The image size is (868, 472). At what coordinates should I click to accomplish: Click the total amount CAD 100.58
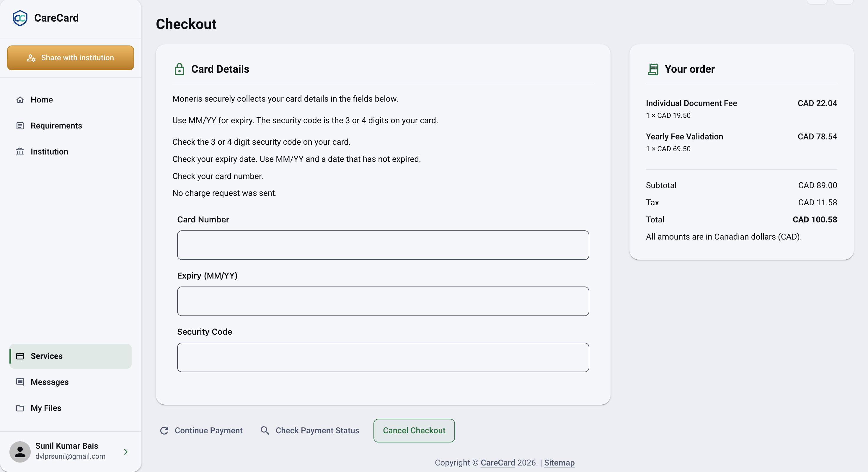815,219
